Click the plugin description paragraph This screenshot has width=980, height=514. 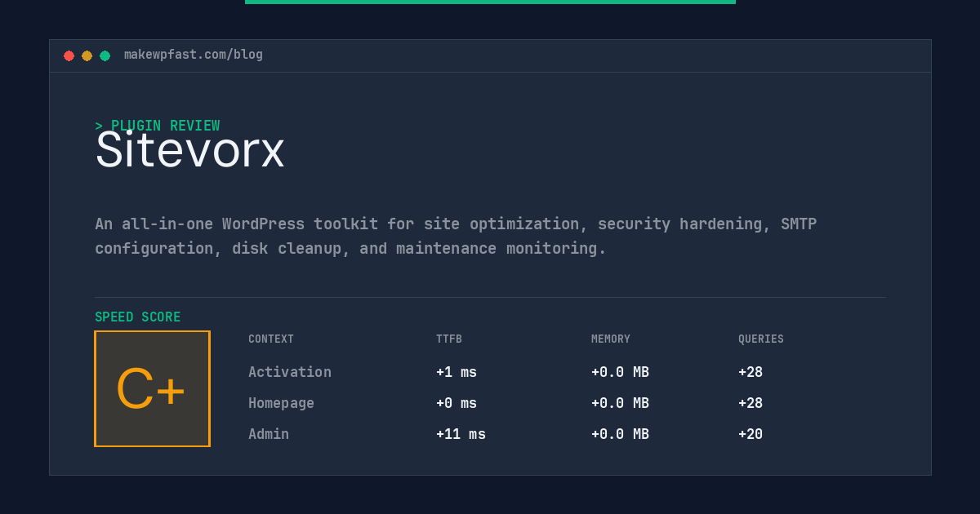tap(456, 236)
